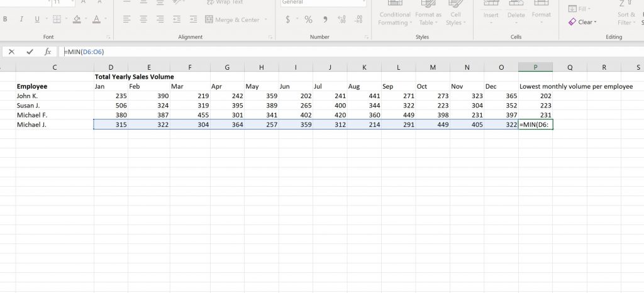This screenshot has width=644, height=293.
Task: Open Alignment settings dialog launcher
Action: coord(270,37)
